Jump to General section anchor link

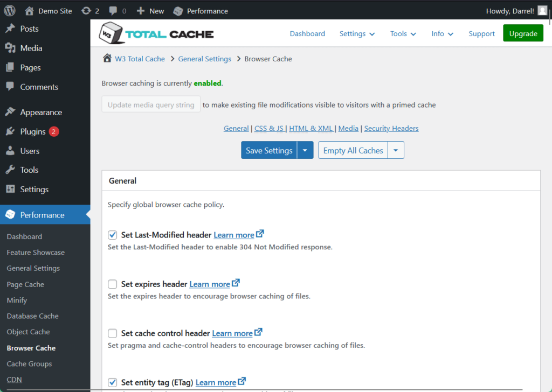coord(236,128)
